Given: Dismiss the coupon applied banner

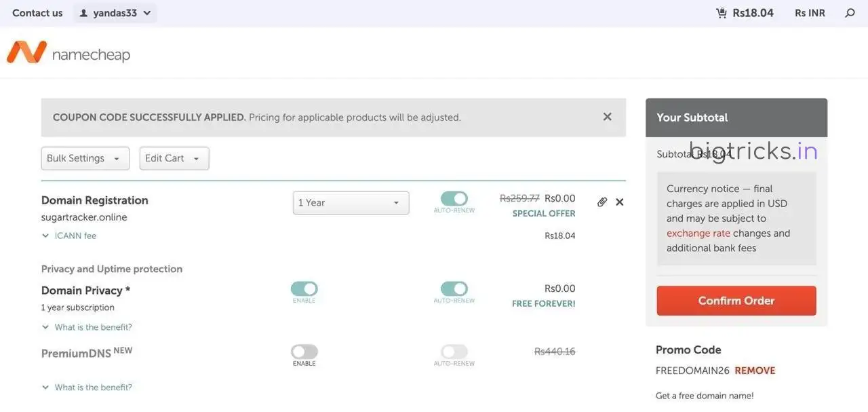Looking at the screenshot, I should coord(607,116).
